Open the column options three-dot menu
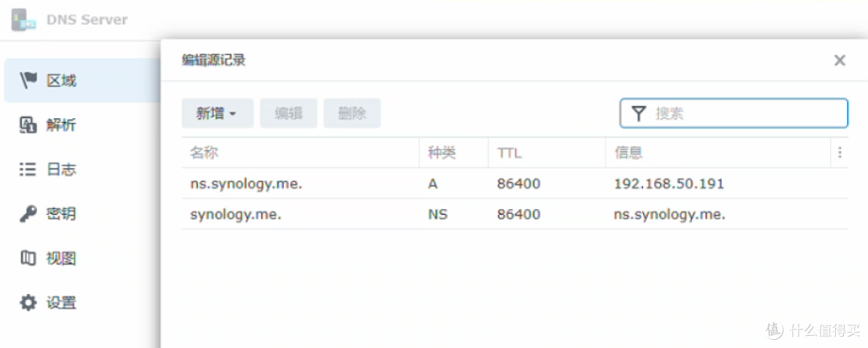868x348 pixels. [x=840, y=153]
